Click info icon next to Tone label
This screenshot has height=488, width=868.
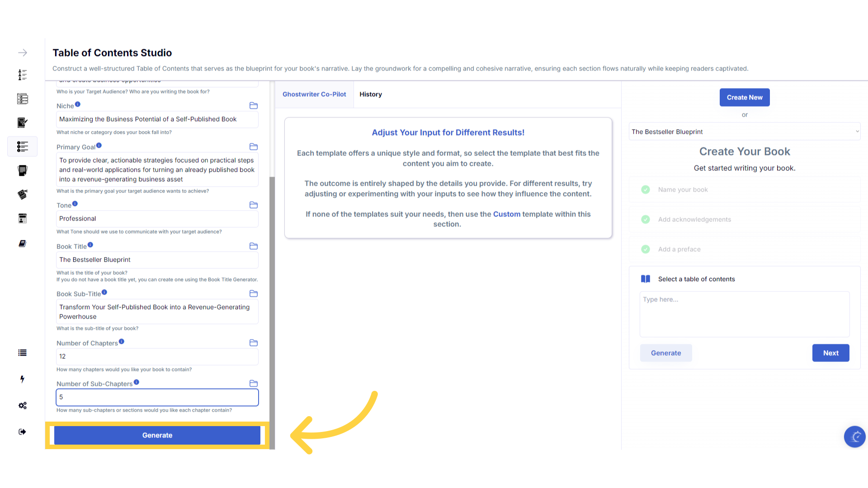(75, 204)
